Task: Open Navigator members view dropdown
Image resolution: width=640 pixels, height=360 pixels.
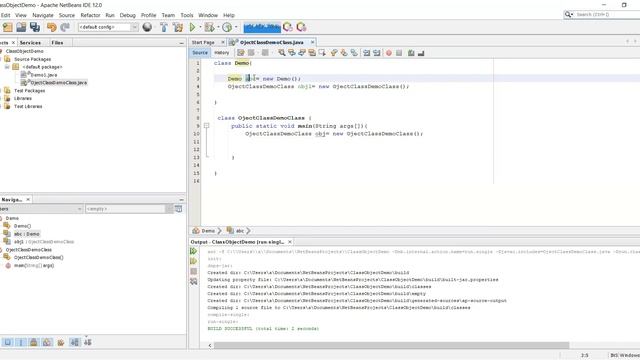Action: tap(80, 209)
